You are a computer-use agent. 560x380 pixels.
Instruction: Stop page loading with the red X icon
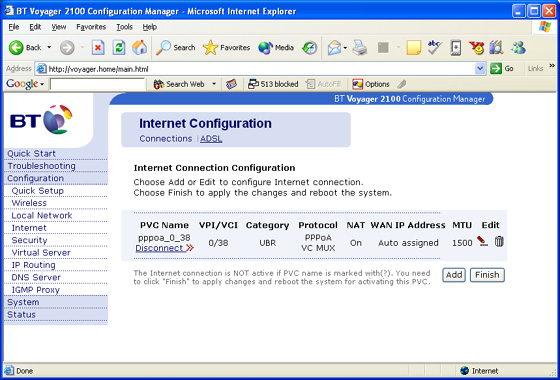click(98, 48)
